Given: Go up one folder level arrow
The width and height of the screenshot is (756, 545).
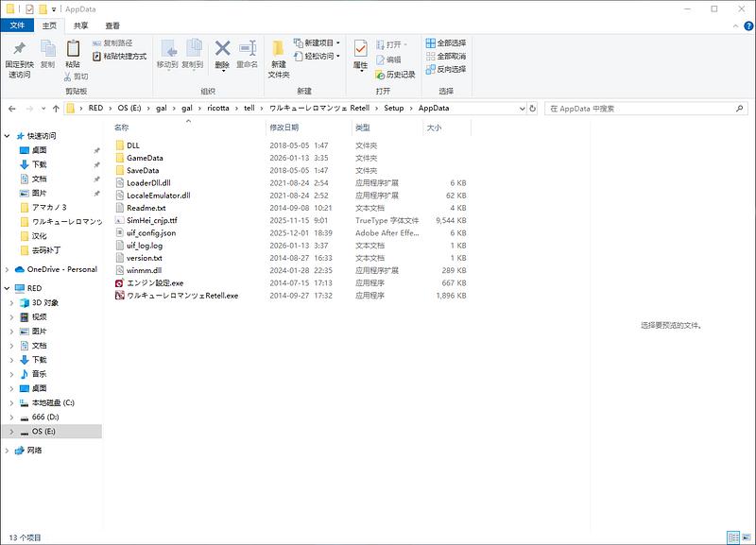Looking at the screenshot, I should tap(53, 109).
